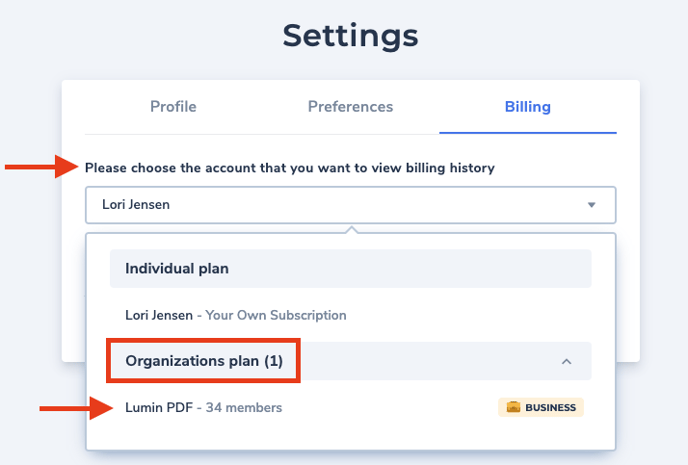688x465 pixels.
Task: Select the Billing tab
Action: pos(527,107)
